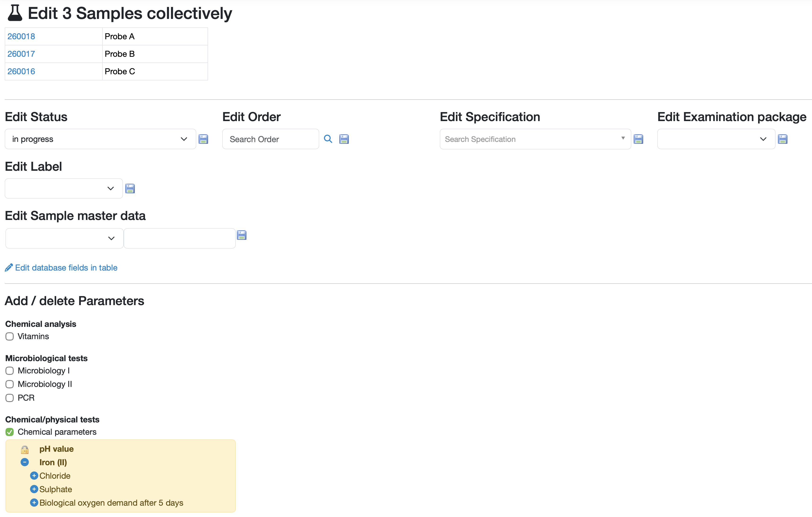Uncheck Chemical parameters checkbox

(10, 432)
